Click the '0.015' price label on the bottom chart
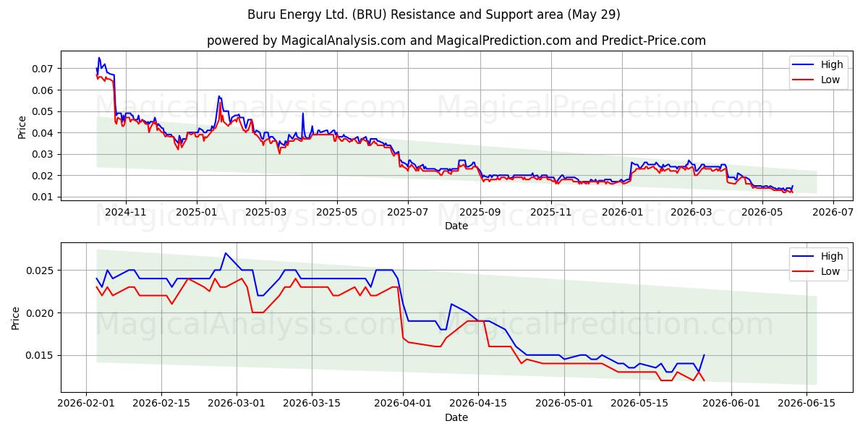The height and width of the screenshot is (434, 868). click(41, 355)
